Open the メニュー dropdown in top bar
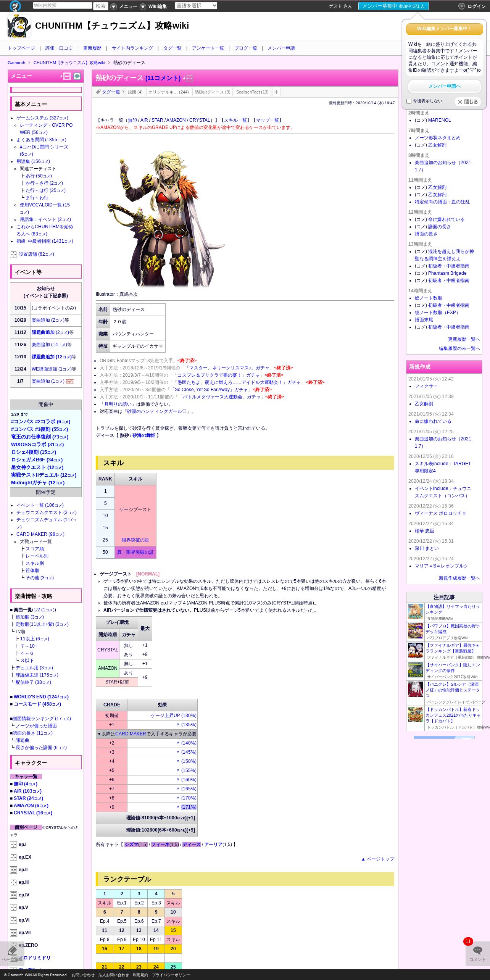This screenshot has width=490, height=980. point(124,6)
